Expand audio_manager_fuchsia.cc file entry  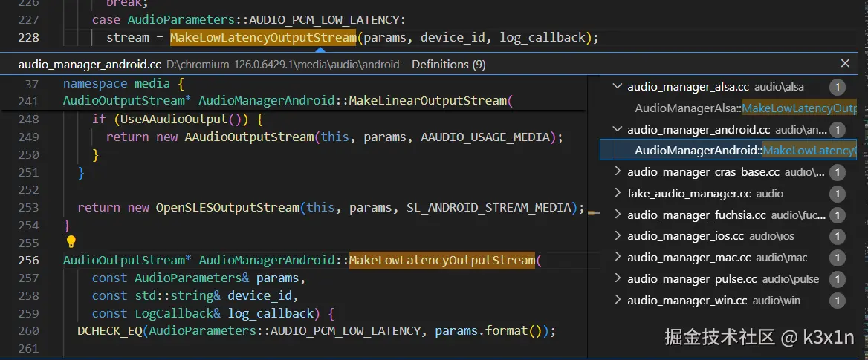[x=618, y=215]
